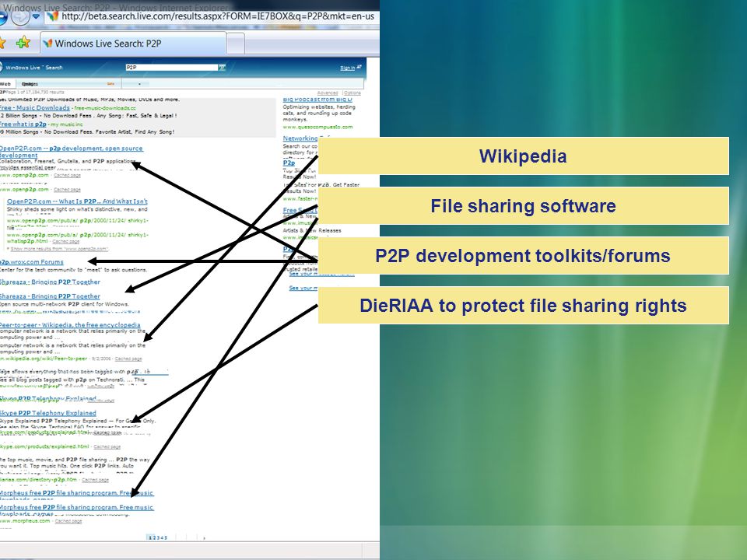Click the Internet Explorer status bar
The width and height of the screenshot is (747, 560).
coord(190,551)
